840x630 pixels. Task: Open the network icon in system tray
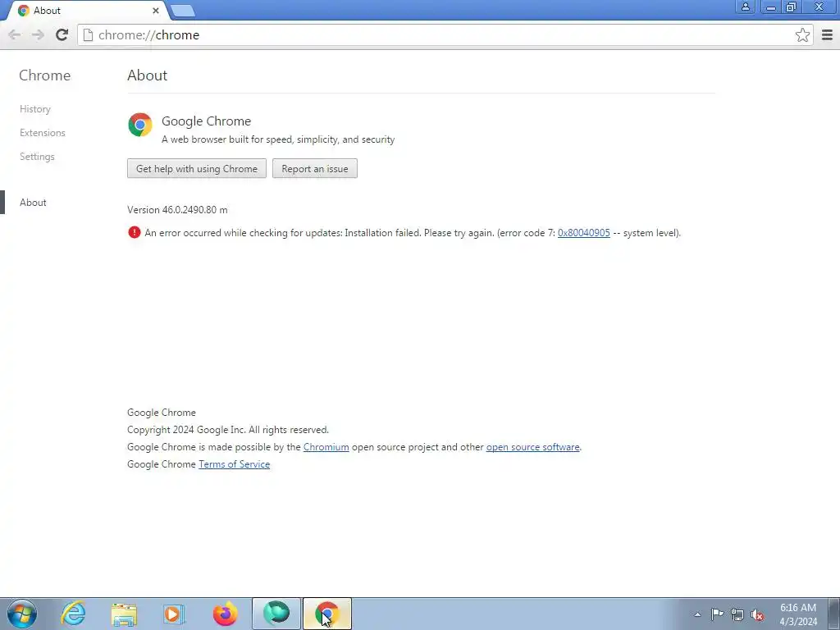[x=737, y=614]
